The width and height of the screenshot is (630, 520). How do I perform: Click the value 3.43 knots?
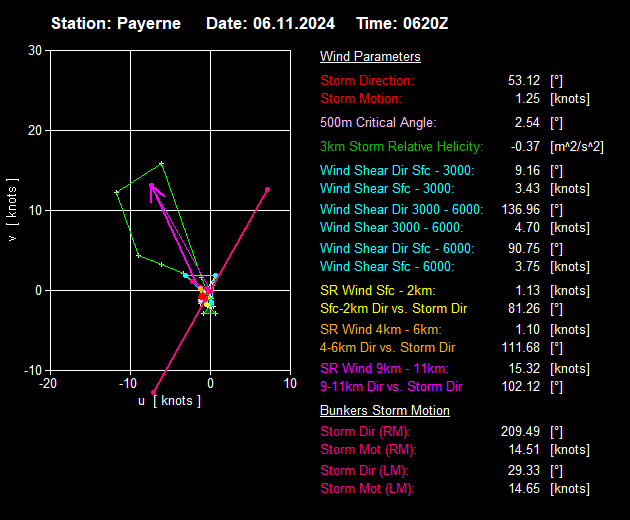pyautogui.click(x=528, y=188)
